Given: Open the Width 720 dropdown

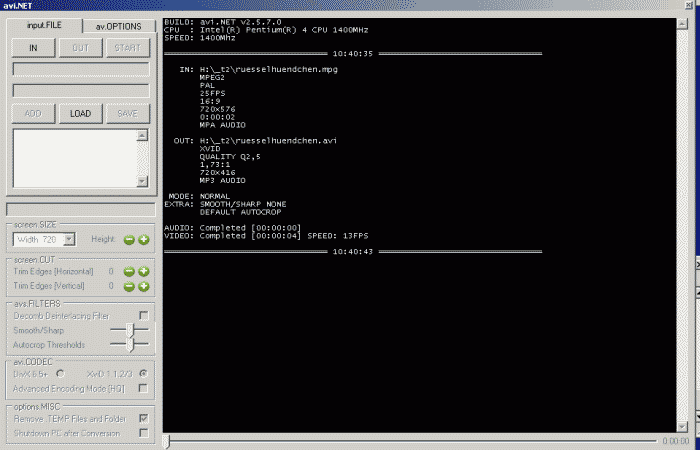Looking at the screenshot, I should pos(69,239).
